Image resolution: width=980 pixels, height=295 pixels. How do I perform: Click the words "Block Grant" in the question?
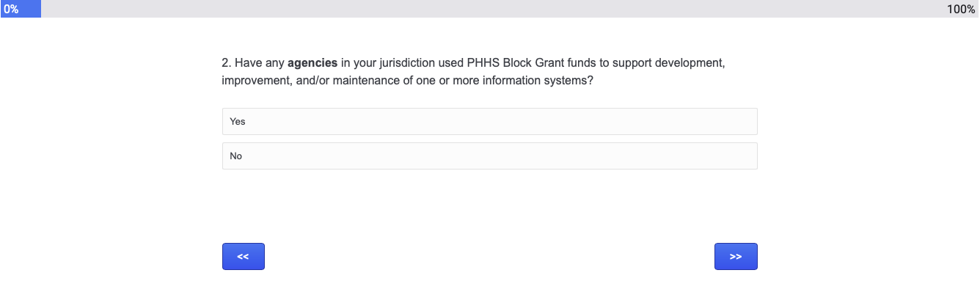[x=533, y=63]
